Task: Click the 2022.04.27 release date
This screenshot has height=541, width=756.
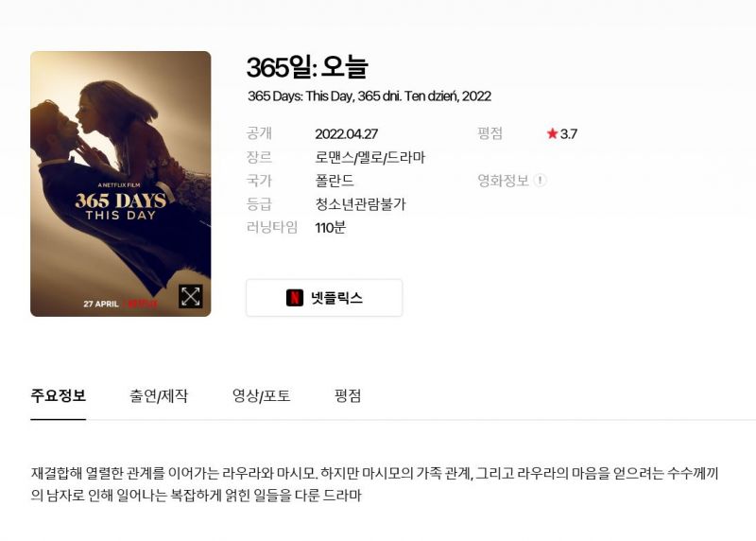Action: pyautogui.click(x=346, y=133)
